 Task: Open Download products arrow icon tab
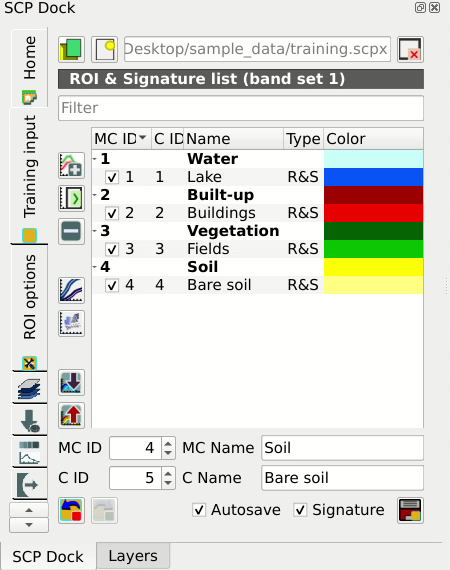click(x=29, y=420)
